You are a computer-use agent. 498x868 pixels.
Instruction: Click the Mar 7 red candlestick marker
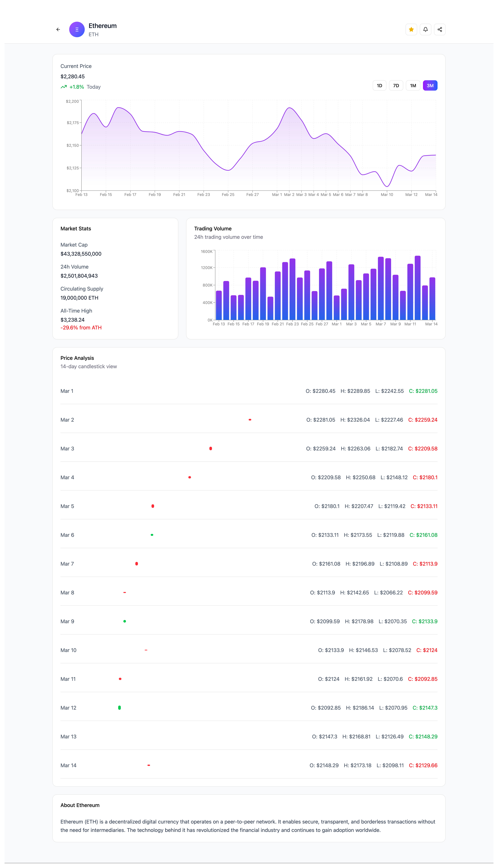136,564
